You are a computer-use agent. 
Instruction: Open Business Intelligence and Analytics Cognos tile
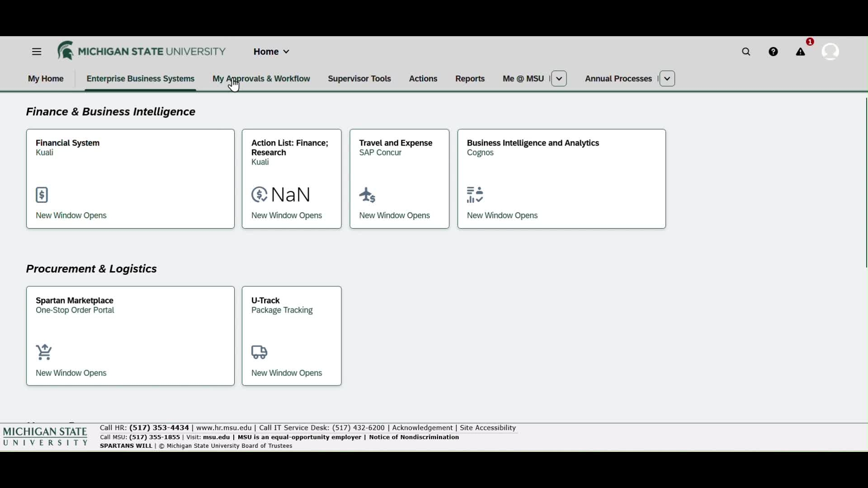tap(561, 179)
